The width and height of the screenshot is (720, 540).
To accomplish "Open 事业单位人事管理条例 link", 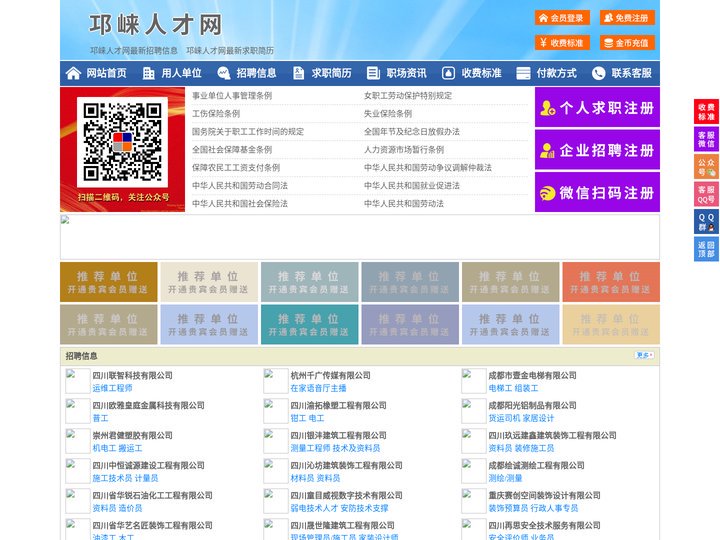I will pyautogui.click(x=232, y=96).
